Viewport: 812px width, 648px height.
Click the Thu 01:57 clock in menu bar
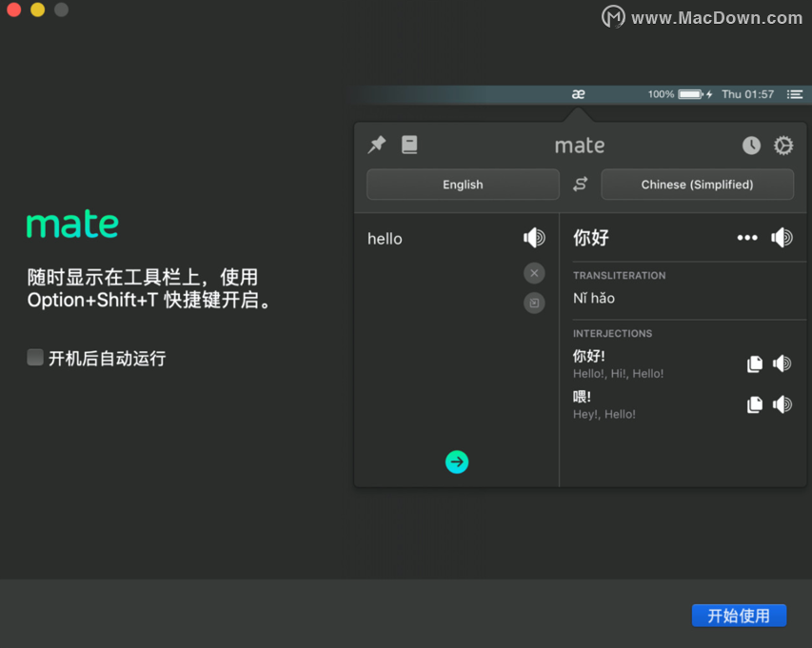coord(748,94)
